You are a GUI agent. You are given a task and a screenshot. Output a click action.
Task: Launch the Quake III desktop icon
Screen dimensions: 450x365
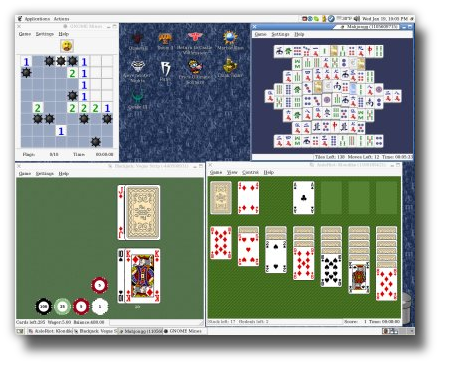click(x=137, y=100)
